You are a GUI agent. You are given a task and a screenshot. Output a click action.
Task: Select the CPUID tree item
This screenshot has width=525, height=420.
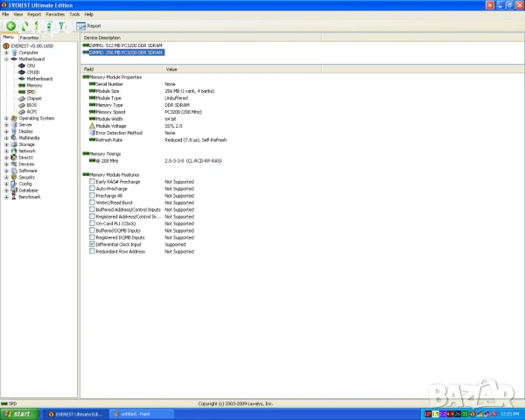click(33, 72)
